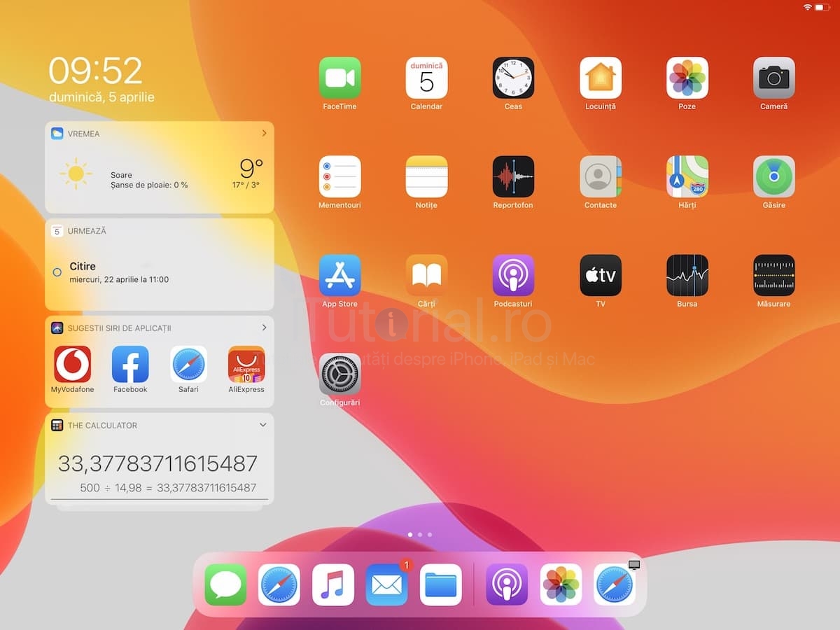
Task: Open Configurări settings app
Action: pos(339,374)
